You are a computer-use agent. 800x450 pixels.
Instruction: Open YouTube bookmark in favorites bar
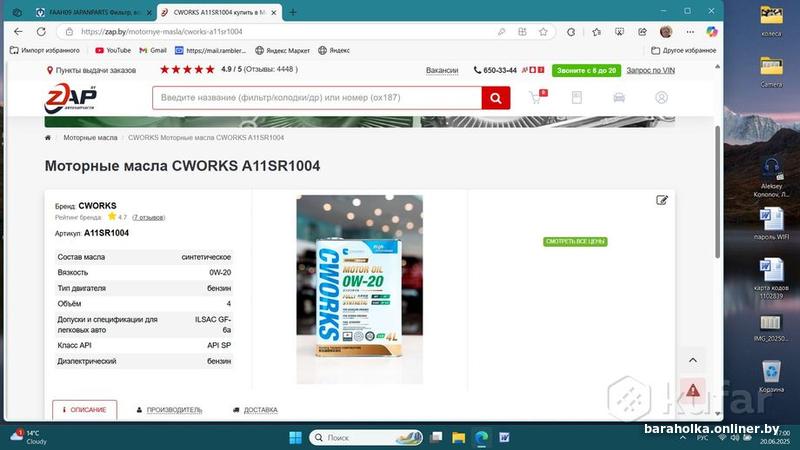point(113,51)
